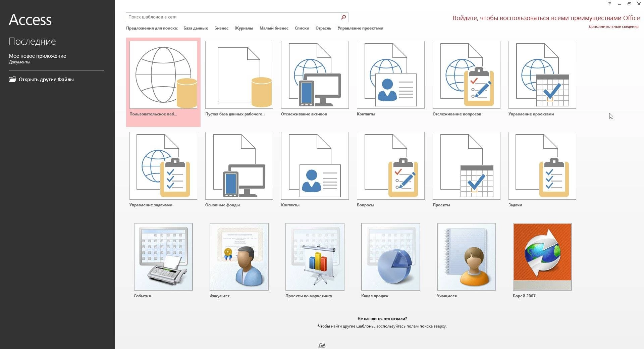Image resolution: width=644 pixels, height=349 pixels.
Task: Select the 'Проекты' calendar template
Action: tap(467, 166)
